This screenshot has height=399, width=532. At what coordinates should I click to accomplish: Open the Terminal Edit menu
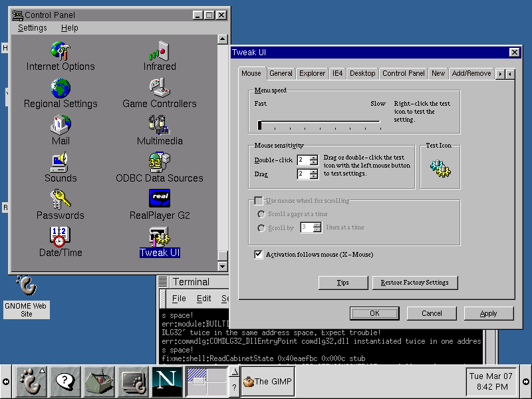coord(203,299)
